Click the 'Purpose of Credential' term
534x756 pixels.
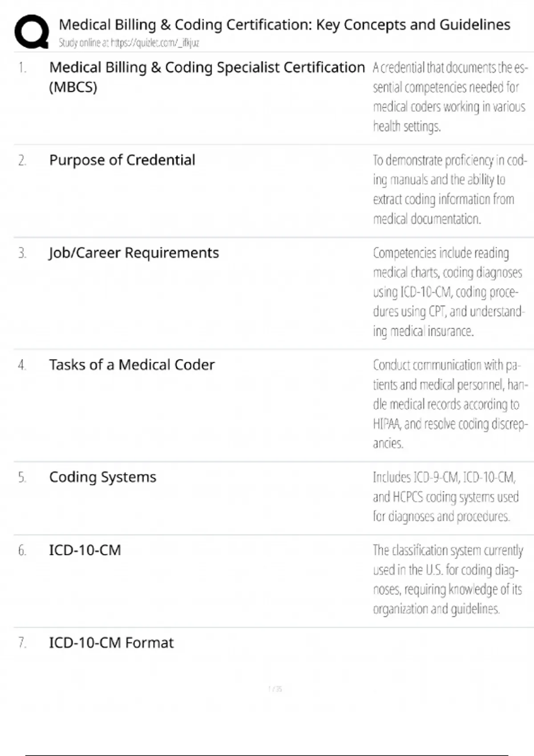(122, 160)
